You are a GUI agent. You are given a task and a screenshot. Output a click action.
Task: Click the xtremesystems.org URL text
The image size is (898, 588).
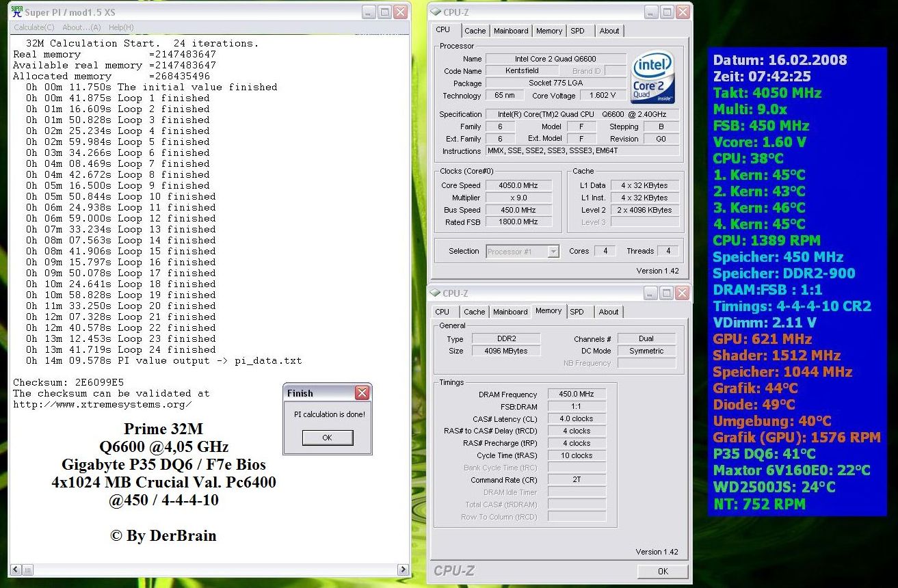click(x=103, y=404)
